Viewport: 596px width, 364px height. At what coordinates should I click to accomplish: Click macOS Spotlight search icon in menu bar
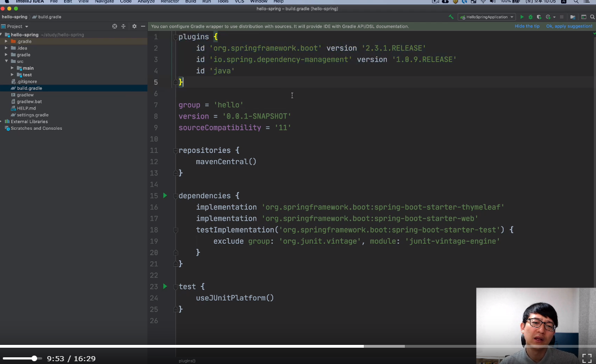click(x=576, y=2)
